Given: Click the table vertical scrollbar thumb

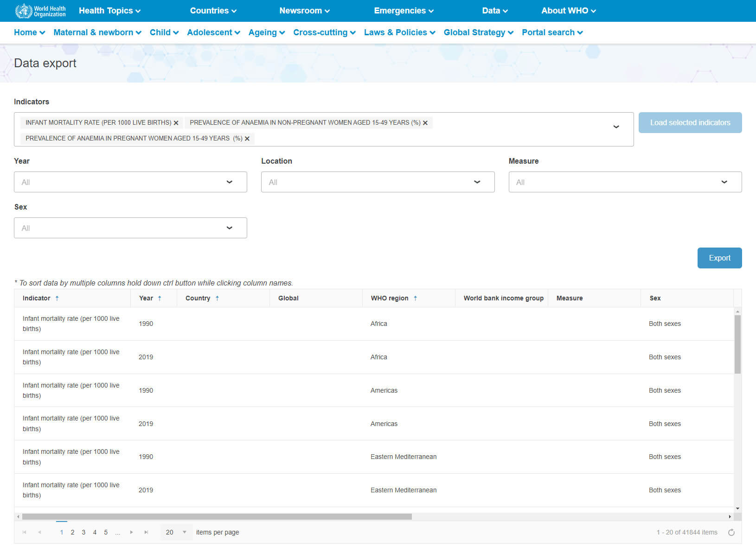Looking at the screenshot, I should pos(737,344).
